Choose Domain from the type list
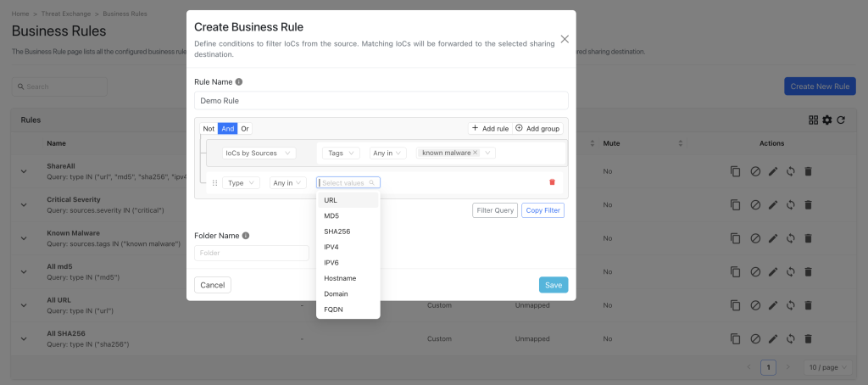The height and width of the screenshot is (385, 868). click(348, 293)
